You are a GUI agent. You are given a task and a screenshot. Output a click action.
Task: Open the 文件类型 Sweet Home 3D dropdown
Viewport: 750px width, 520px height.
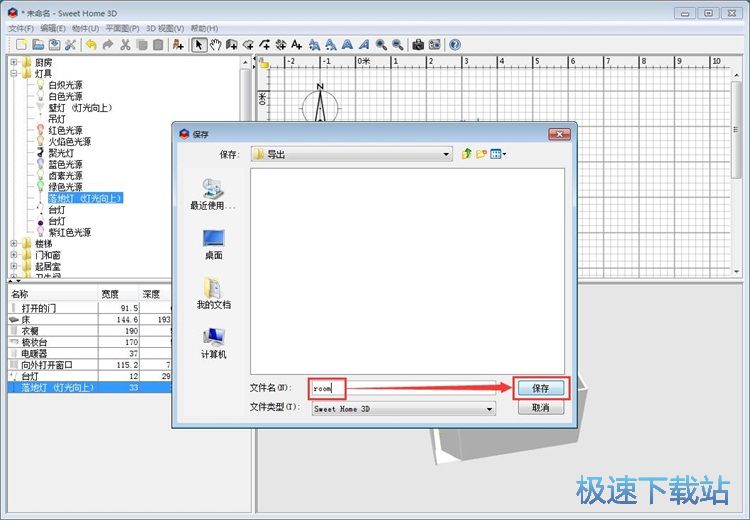pos(404,409)
